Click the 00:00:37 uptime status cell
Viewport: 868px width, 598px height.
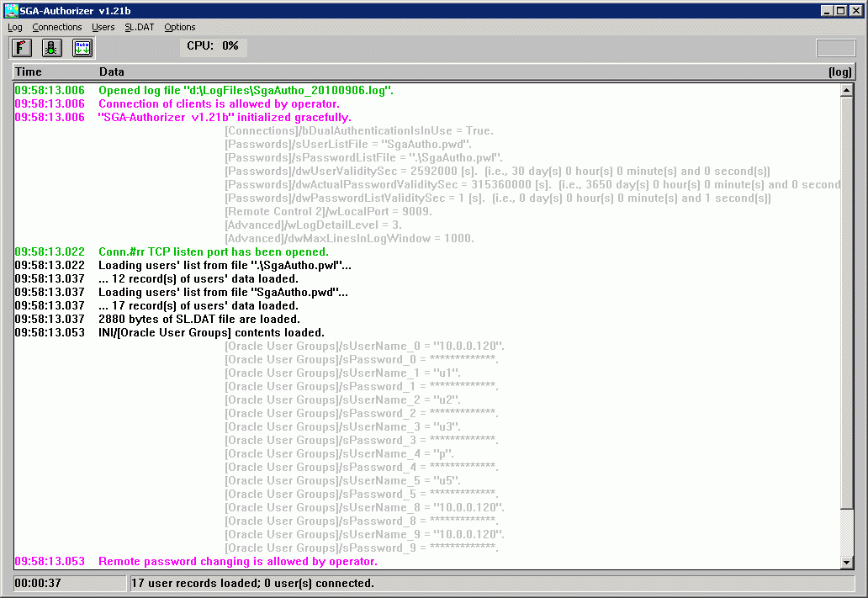[71, 584]
